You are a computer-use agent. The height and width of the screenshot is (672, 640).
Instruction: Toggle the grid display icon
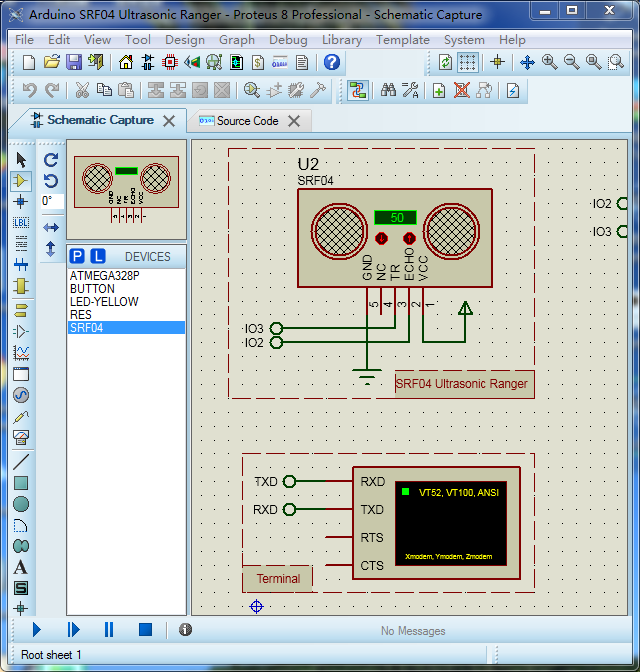pyautogui.click(x=467, y=63)
